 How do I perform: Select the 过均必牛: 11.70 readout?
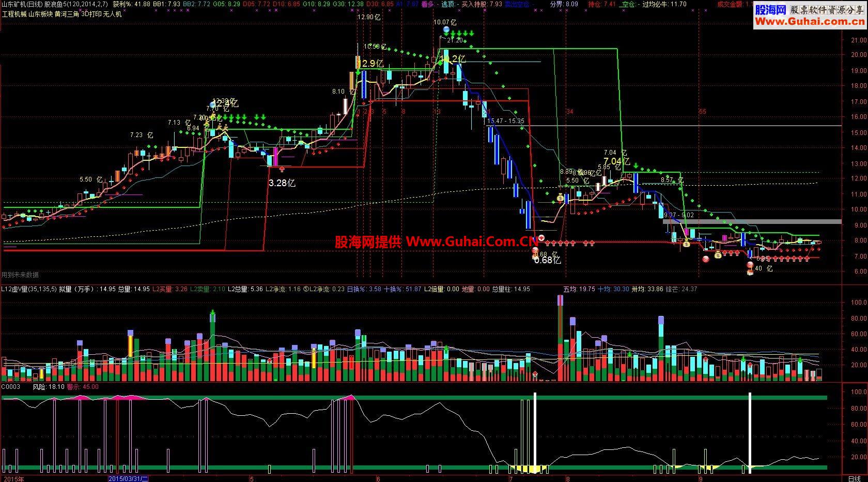point(664,4)
